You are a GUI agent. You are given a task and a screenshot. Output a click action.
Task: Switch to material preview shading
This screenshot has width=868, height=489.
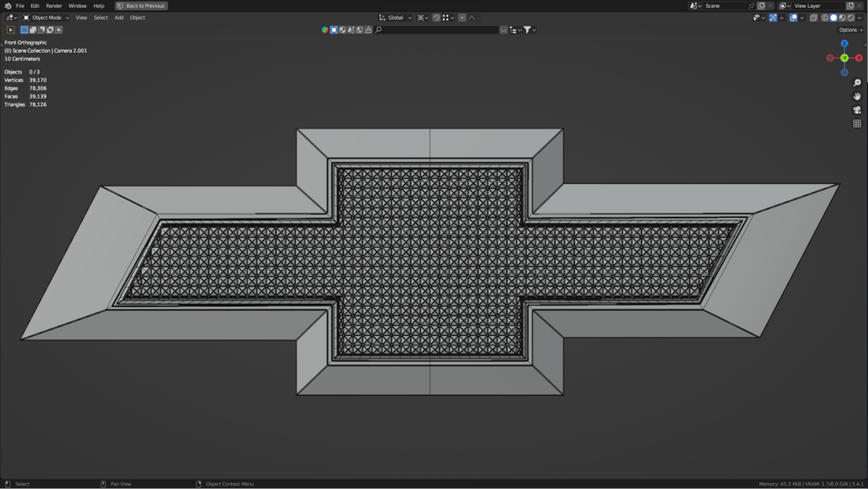843,18
